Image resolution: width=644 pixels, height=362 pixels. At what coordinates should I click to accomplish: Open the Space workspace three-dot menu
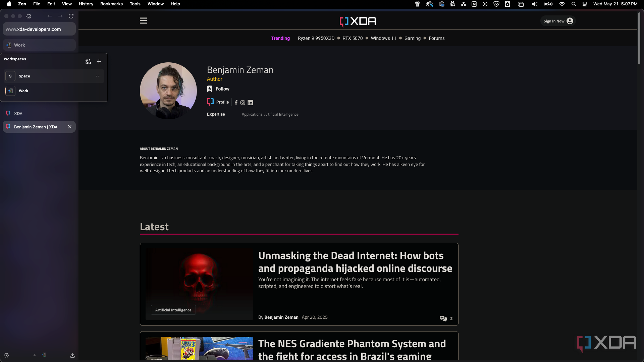pyautogui.click(x=98, y=76)
